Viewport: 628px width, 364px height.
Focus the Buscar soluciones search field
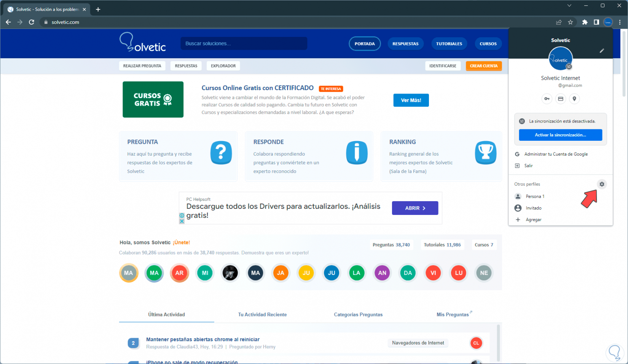(x=244, y=43)
